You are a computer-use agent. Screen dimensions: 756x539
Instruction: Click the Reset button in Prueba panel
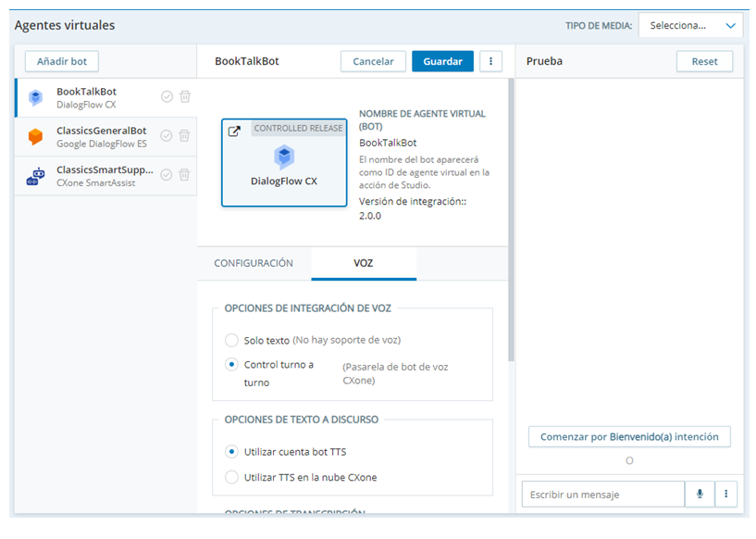(704, 61)
